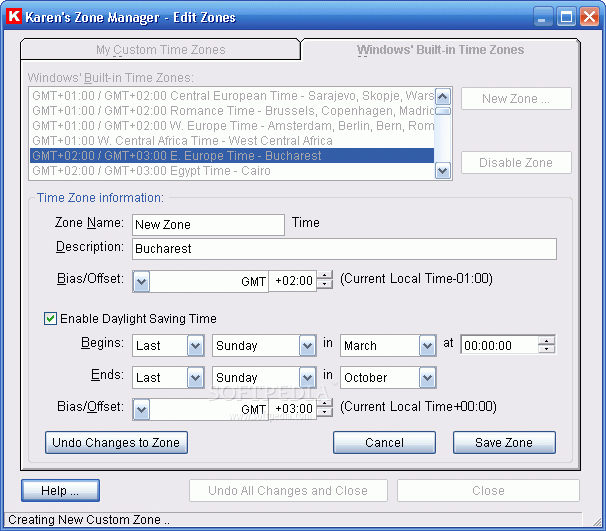
Task: Decrease the +03:00 offset with down spinner
Action: coord(325,414)
